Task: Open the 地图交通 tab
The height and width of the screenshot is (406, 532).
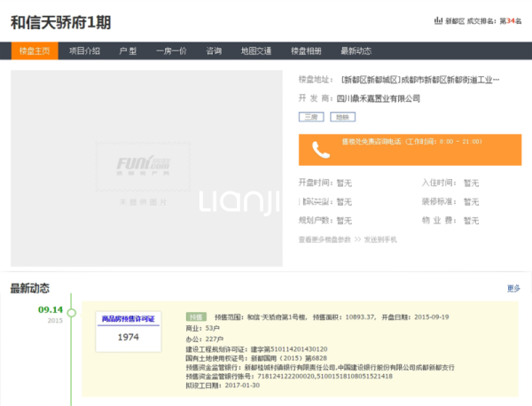Action: (257, 51)
